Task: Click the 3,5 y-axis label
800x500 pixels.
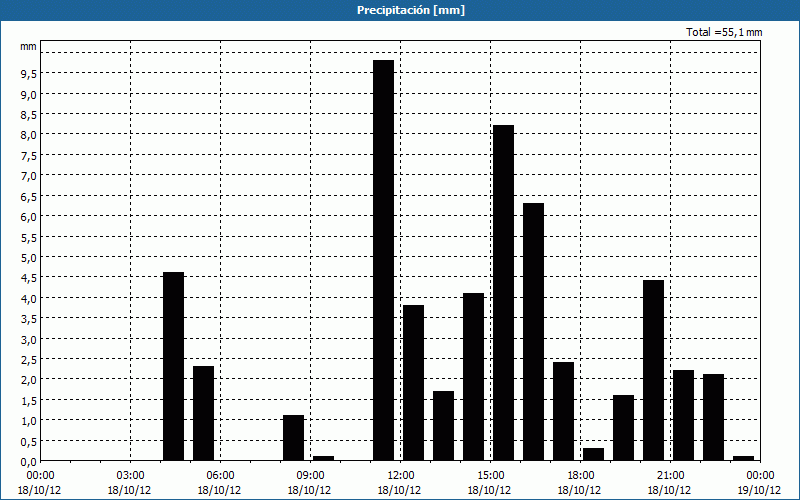Action: point(29,319)
